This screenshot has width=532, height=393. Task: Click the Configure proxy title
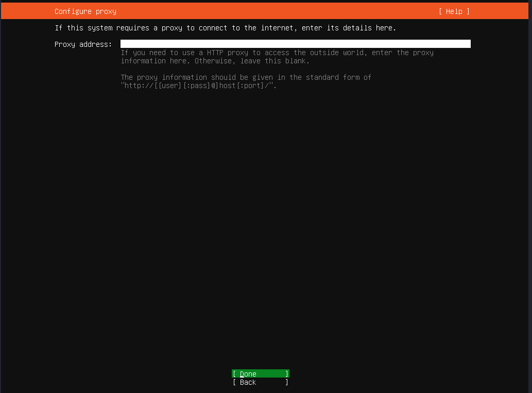point(85,11)
